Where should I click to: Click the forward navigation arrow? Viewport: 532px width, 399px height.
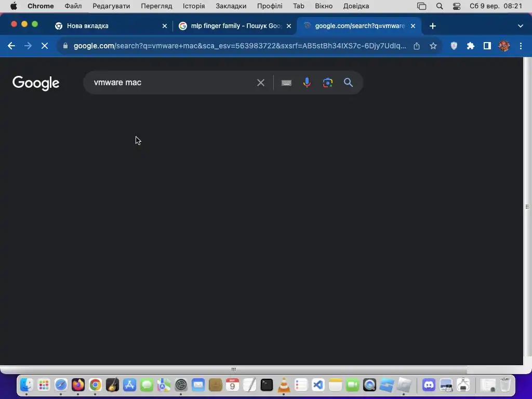28,46
